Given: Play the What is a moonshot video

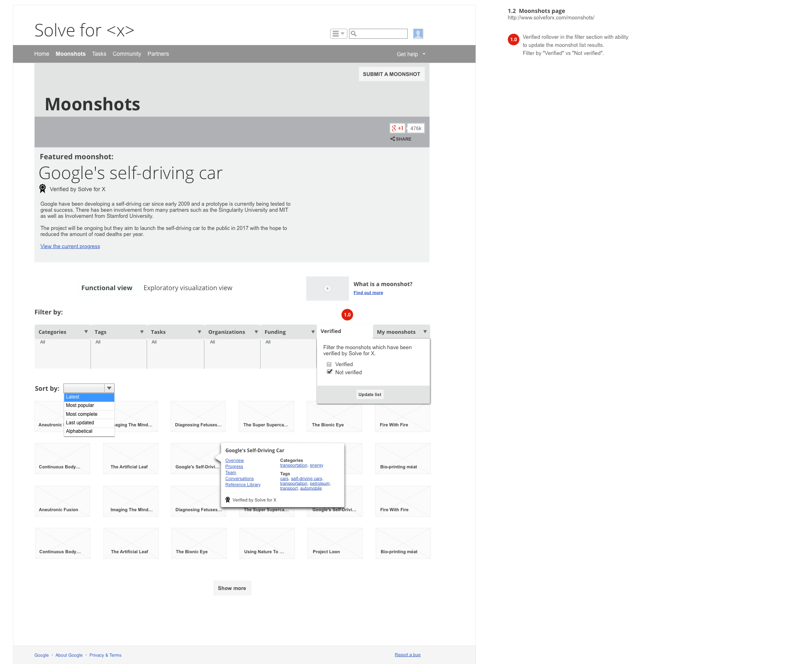Looking at the screenshot, I should (x=327, y=289).
